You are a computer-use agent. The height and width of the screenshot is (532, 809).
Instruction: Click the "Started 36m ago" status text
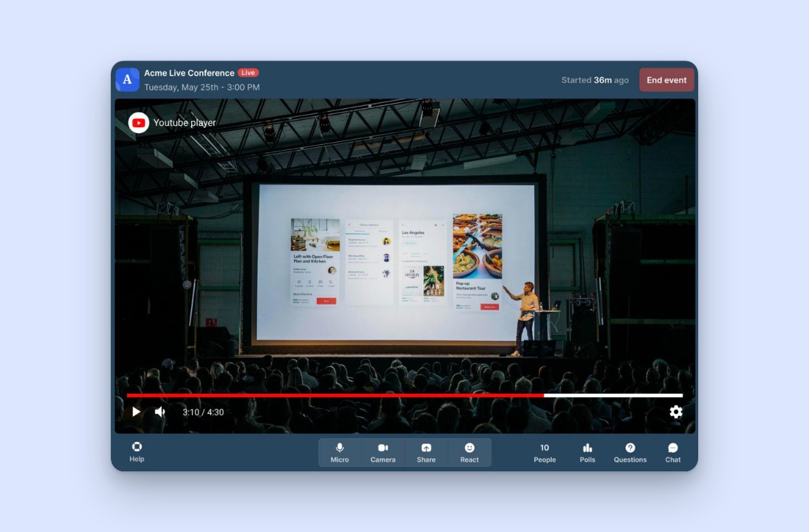(595, 80)
